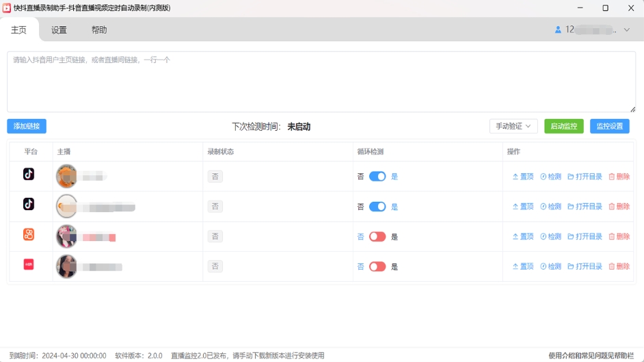Run 检测 for the second row
This screenshot has height=362, width=644.
550,206
